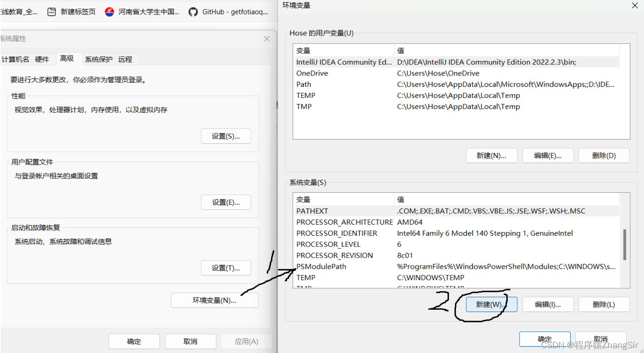
Task: Click 确定 in the 系统属性 window
Action: point(134,341)
